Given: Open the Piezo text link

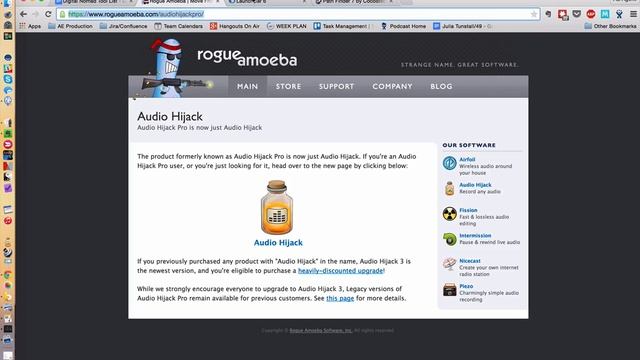Looking at the screenshot, I should click(466, 286).
